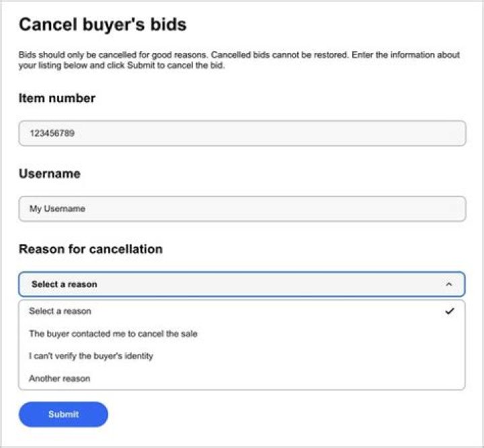The width and height of the screenshot is (484, 448).
Task: Click "Enter the information about" instruction text
Action: (405, 55)
